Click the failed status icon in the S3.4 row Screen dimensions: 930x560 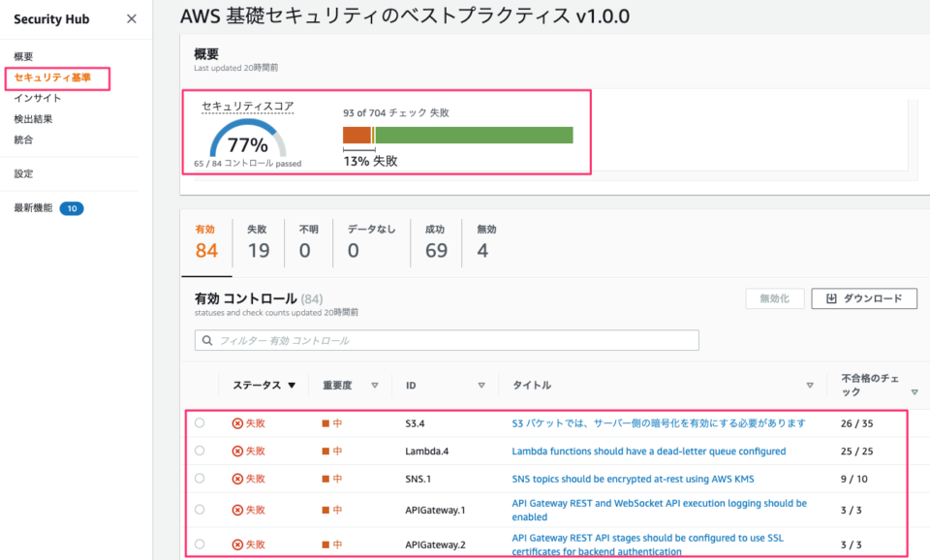tap(237, 423)
